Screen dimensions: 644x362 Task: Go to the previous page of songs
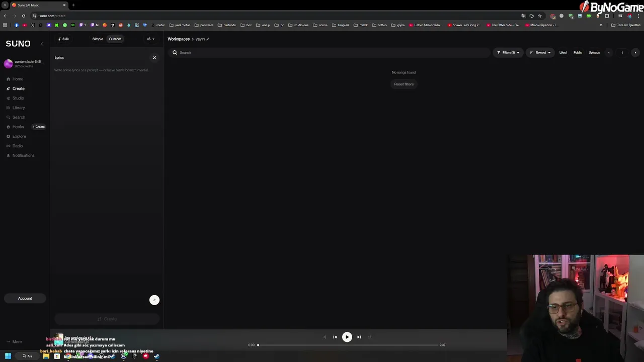[x=609, y=52]
